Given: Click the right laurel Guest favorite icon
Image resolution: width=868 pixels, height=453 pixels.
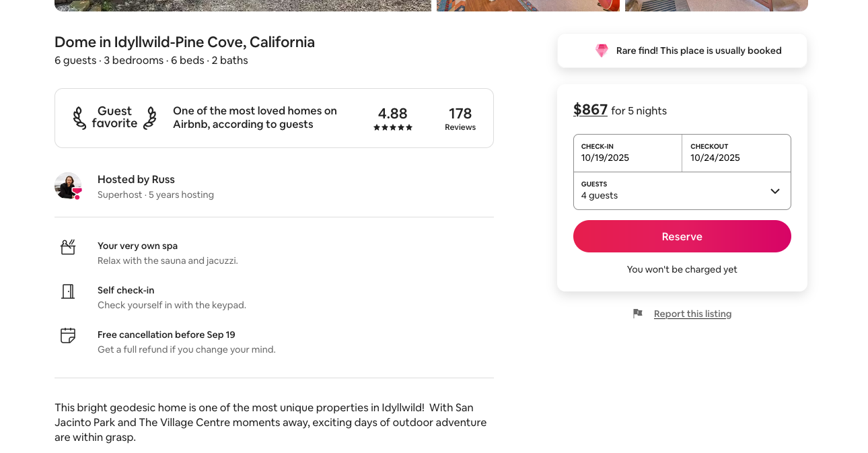Looking at the screenshot, I should pos(149,118).
